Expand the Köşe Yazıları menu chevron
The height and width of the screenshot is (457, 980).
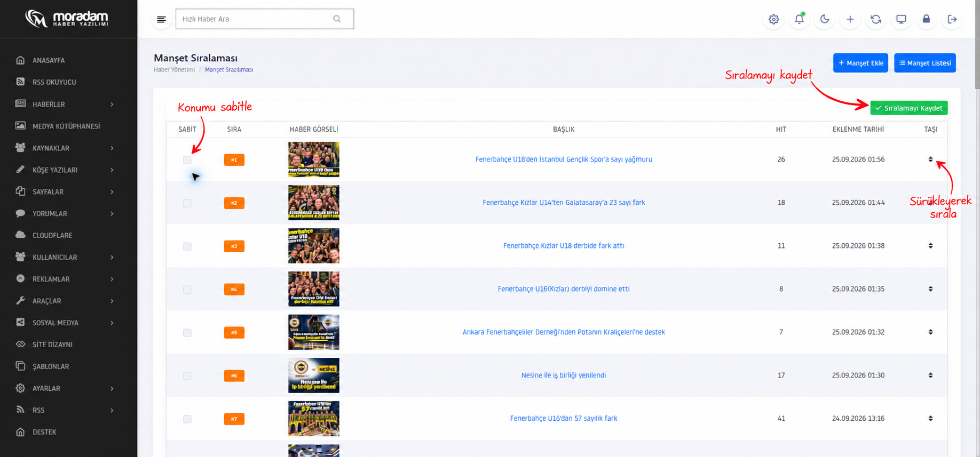pyautogui.click(x=112, y=170)
